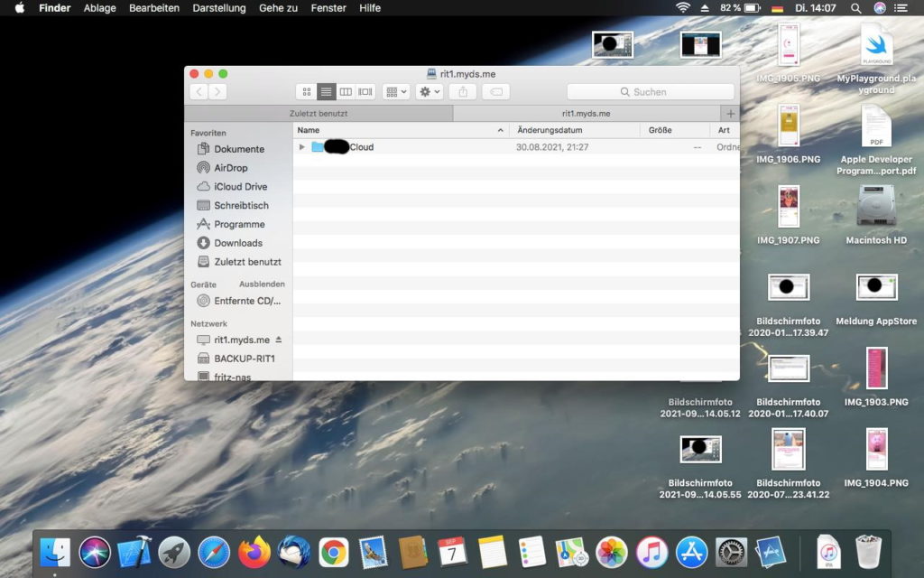
Task: Open the Trash in the Dock
Action: pos(867,553)
